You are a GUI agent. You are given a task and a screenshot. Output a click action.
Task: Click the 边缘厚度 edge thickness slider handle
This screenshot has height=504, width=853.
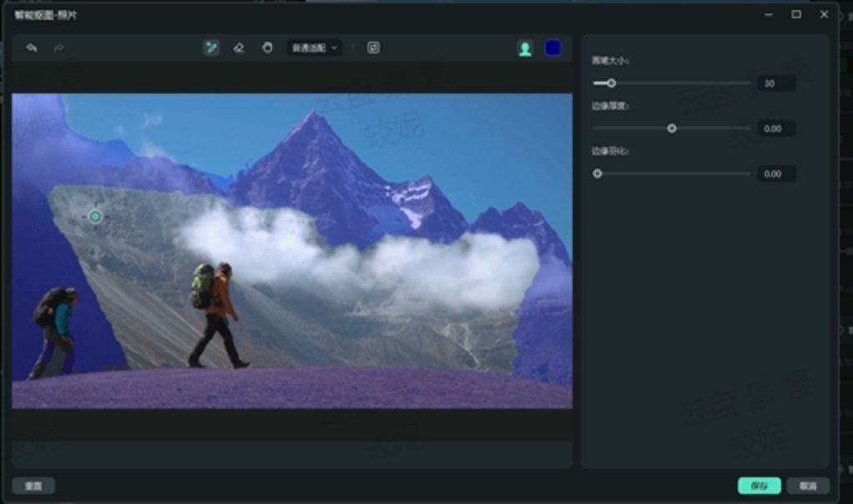click(x=672, y=129)
